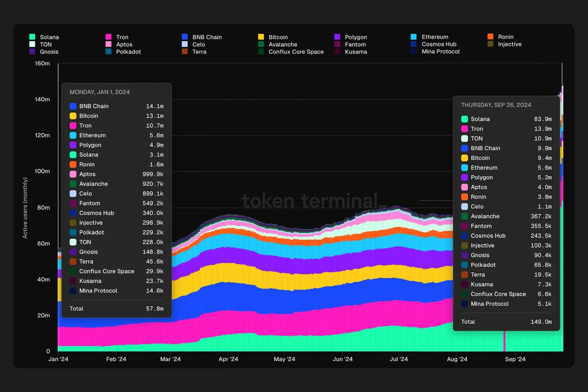The width and height of the screenshot is (588, 392).
Task: Toggle the Gnosis legend entry
Action: 44,52
